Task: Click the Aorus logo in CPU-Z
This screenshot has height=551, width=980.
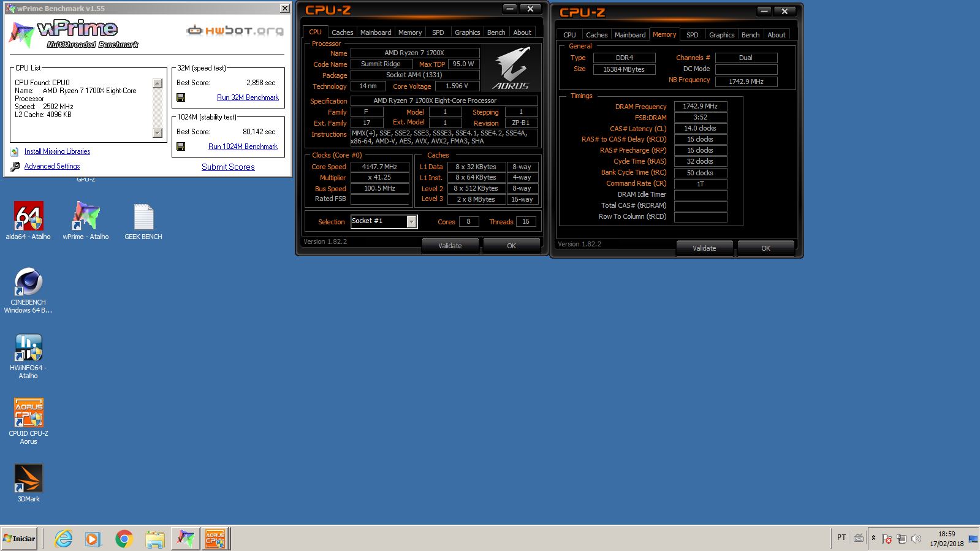Action: pos(511,67)
